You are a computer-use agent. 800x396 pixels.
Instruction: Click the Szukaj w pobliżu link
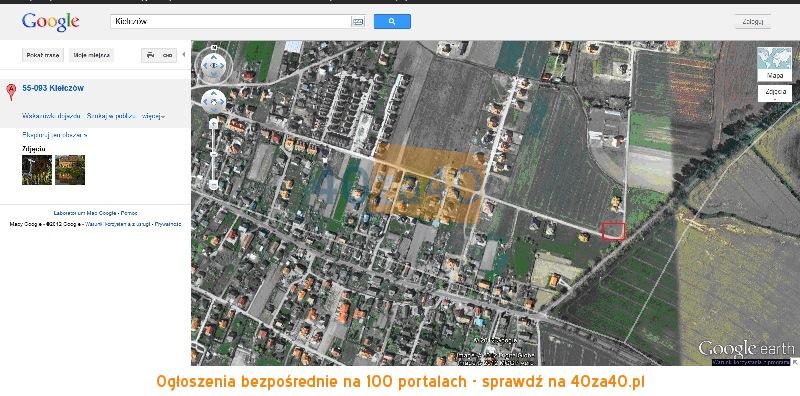(111, 116)
